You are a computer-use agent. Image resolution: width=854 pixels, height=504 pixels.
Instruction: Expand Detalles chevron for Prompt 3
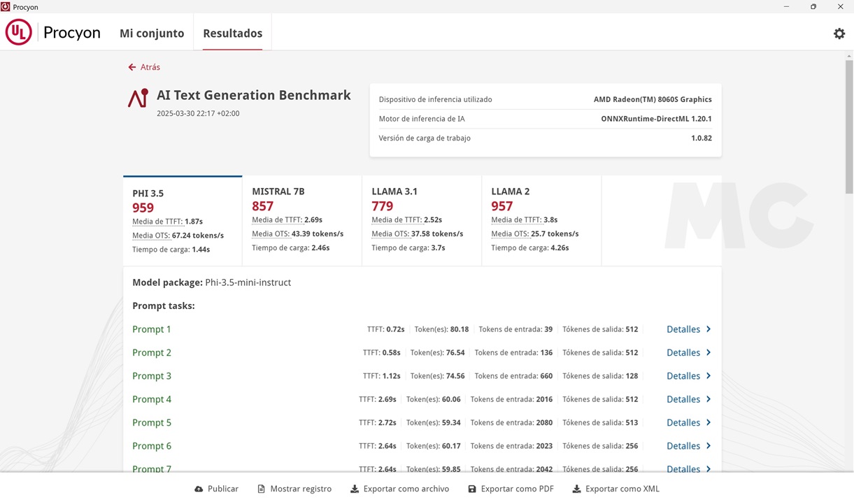(x=708, y=376)
